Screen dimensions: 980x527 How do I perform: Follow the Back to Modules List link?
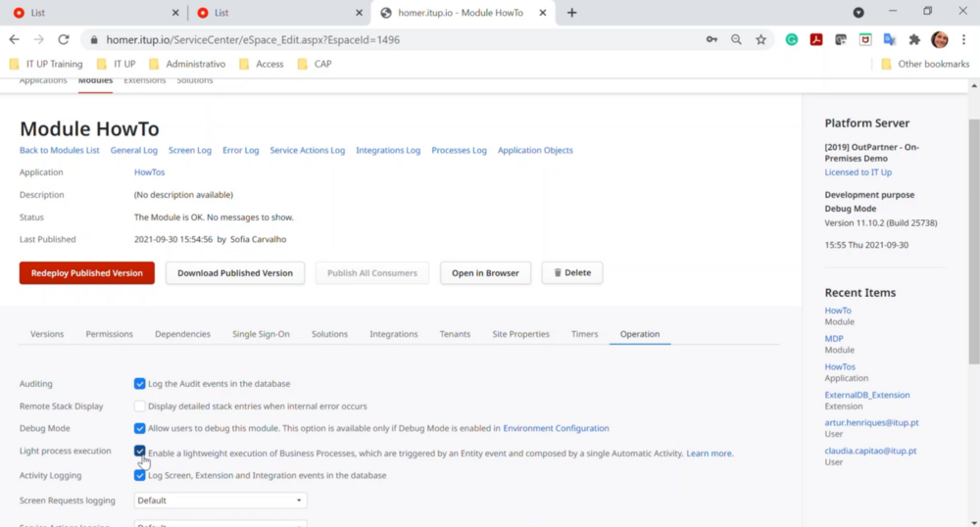click(x=60, y=151)
